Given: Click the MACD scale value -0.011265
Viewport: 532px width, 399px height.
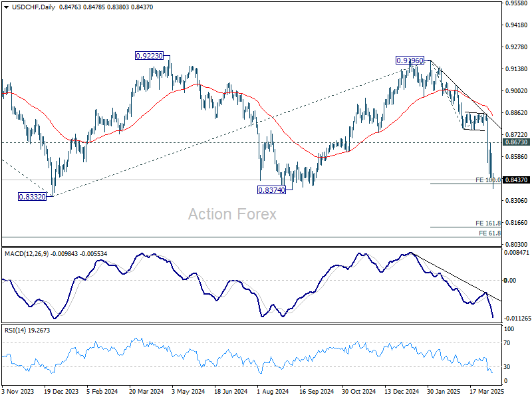Looking at the screenshot, I should [517, 319].
